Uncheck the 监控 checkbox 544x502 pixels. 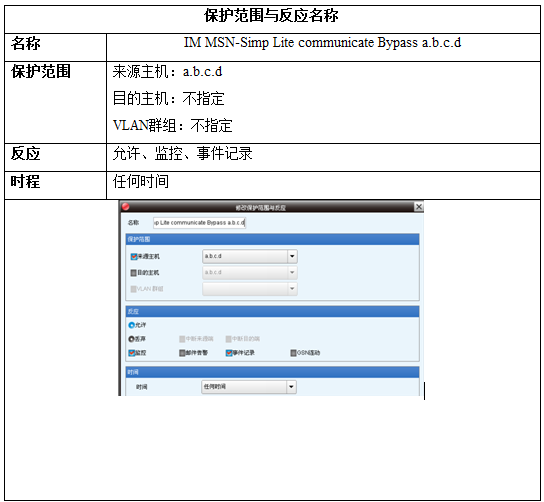[131, 353]
